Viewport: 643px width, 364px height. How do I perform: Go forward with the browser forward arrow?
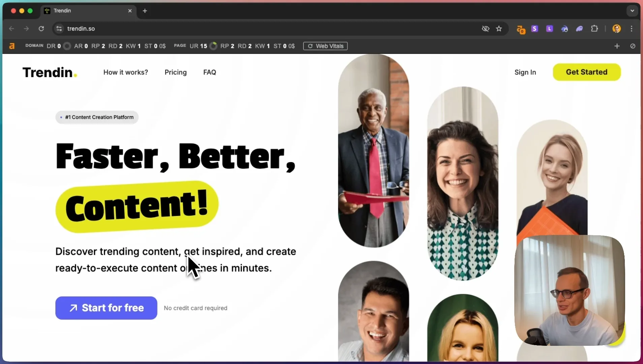point(26,29)
